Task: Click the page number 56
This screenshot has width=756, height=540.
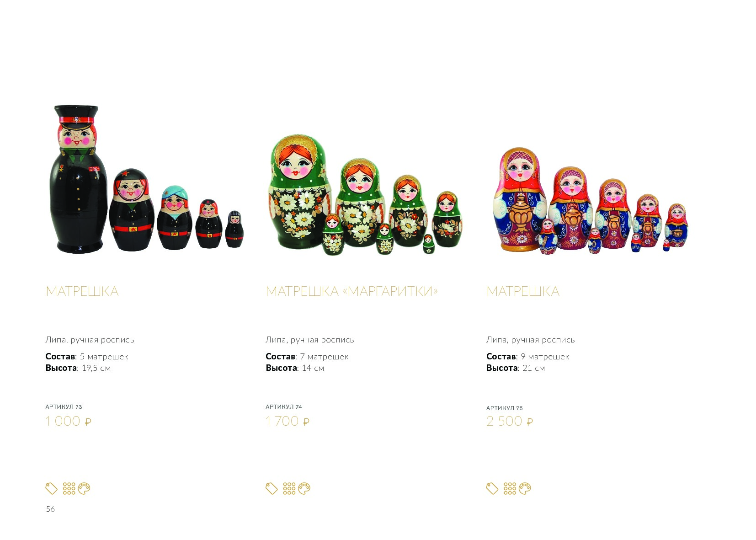Action: [50, 509]
